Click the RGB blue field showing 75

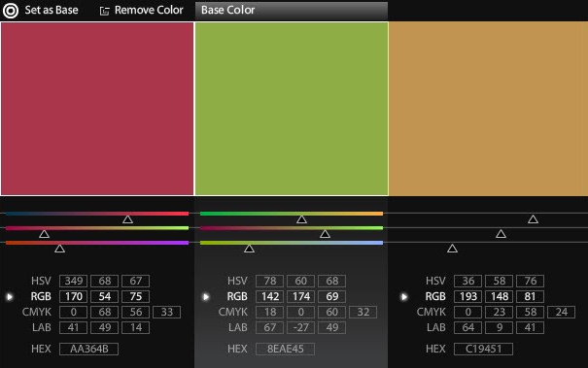click(136, 296)
